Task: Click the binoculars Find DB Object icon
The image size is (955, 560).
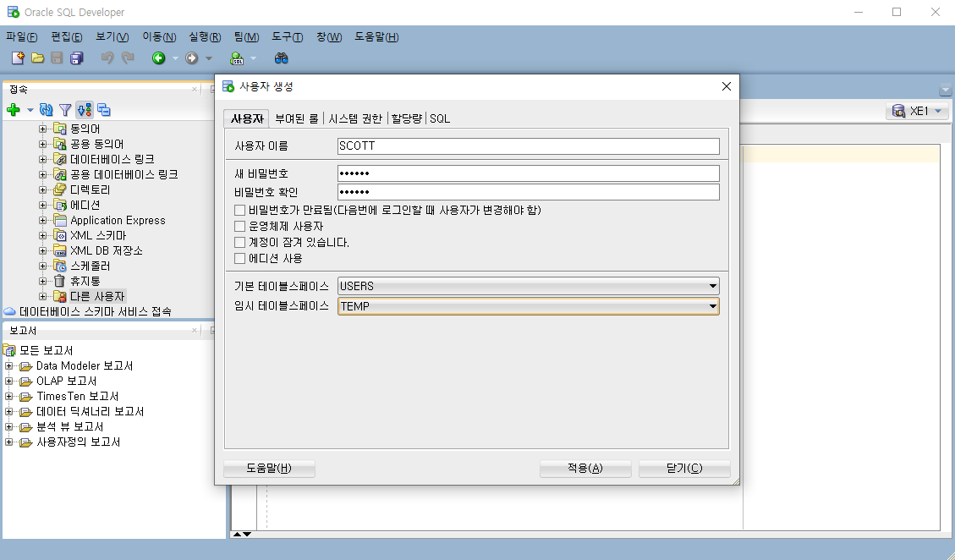Action: pos(281,58)
